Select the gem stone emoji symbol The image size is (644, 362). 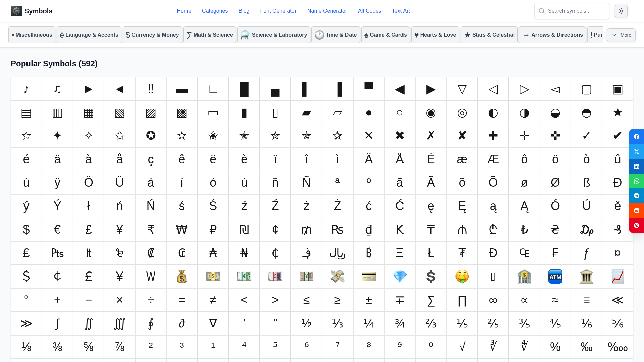399,277
